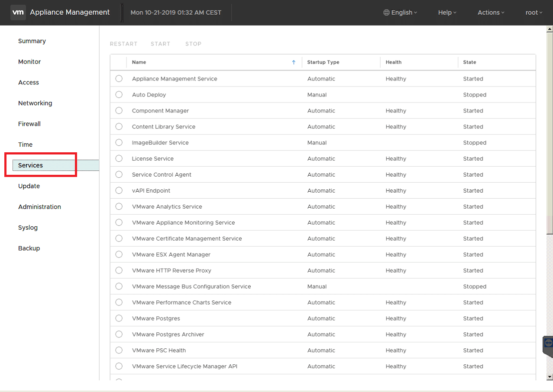Click the scrollbar down arrow
The width and height of the screenshot is (553, 392).
click(550, 376)
